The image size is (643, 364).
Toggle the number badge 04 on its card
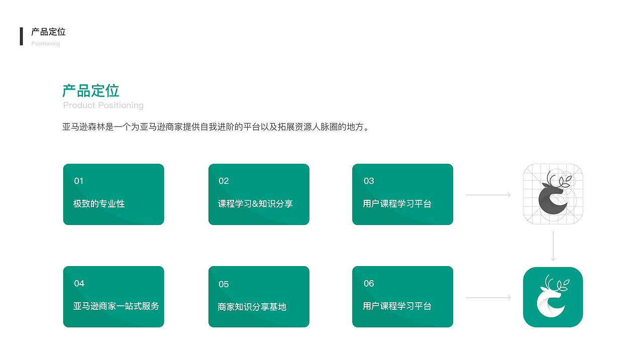(79, 283)
